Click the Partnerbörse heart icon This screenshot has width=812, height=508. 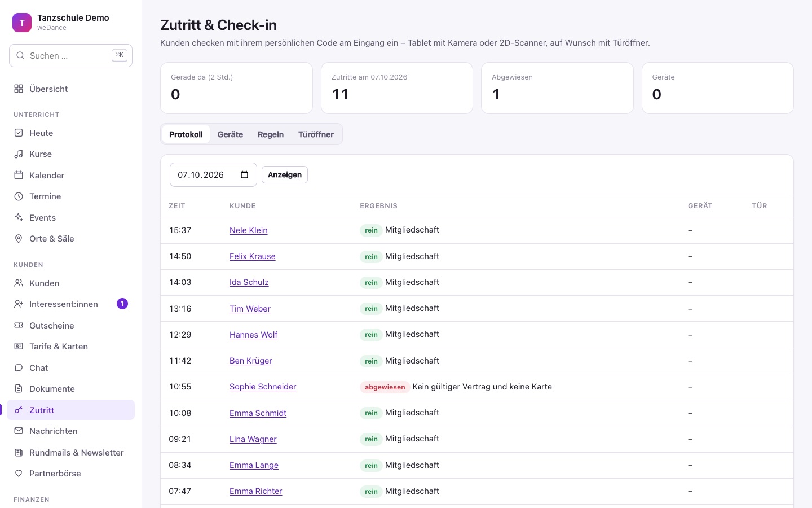pyautogui.click(x=19, y=473)
